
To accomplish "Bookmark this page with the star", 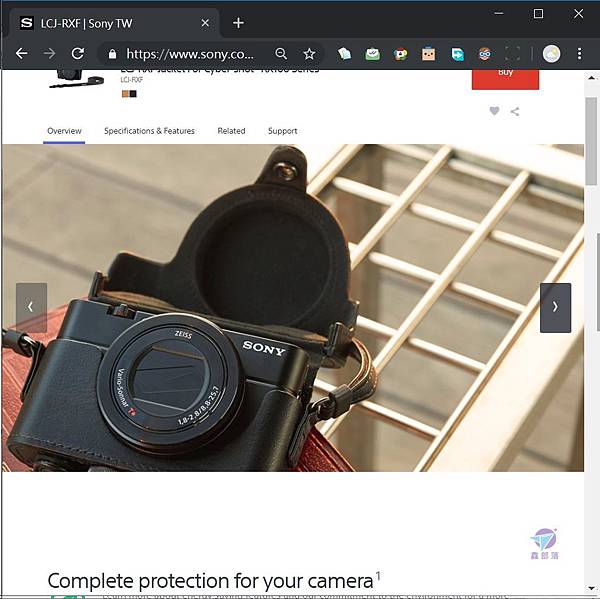I will (309, 54).
